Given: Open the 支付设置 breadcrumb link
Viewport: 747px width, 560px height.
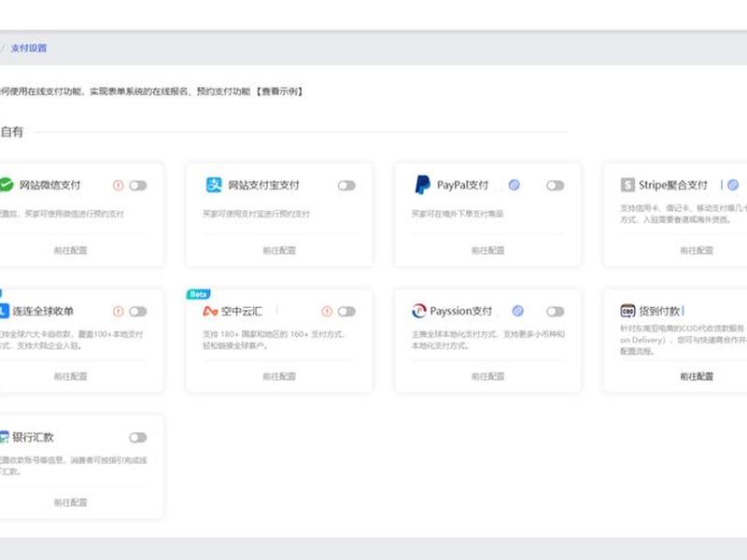Looking at the screenshot, I should (29, 49).
